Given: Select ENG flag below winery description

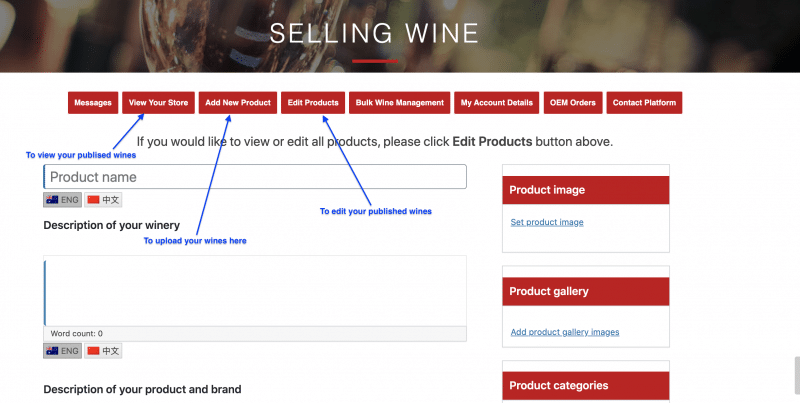Looking at the screenshot, I should 62,351.
